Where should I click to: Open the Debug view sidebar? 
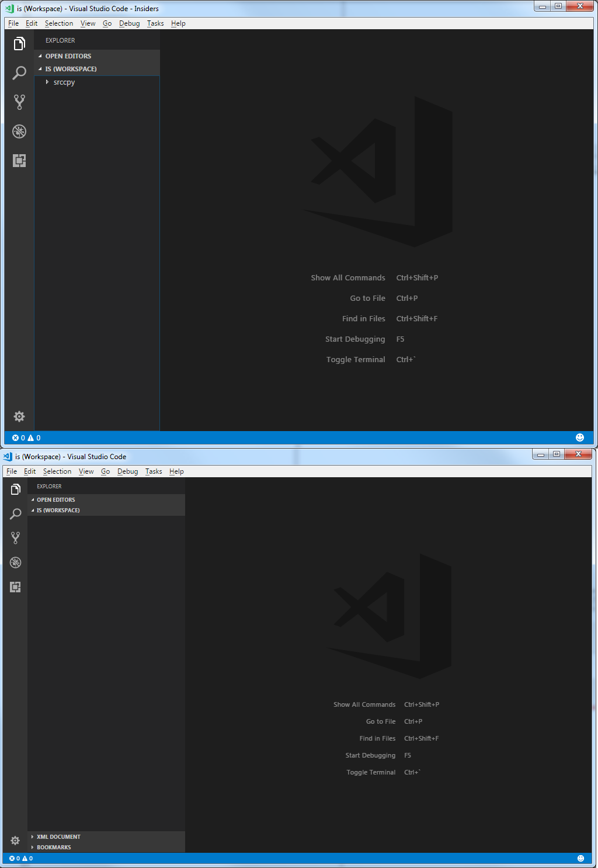tap(19, 131)
